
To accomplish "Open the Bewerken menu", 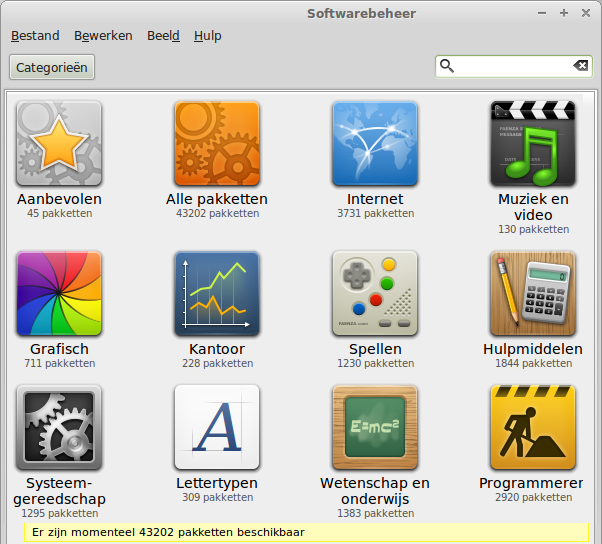I will [x=103, y=36].
